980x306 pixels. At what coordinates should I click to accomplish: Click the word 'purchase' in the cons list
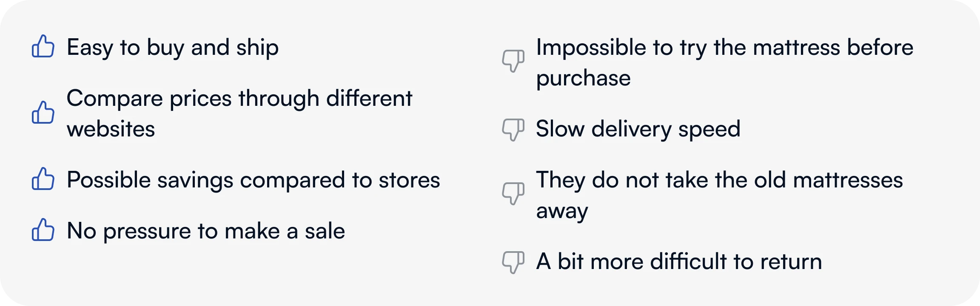pyautogui.click(x=583, y=79)
